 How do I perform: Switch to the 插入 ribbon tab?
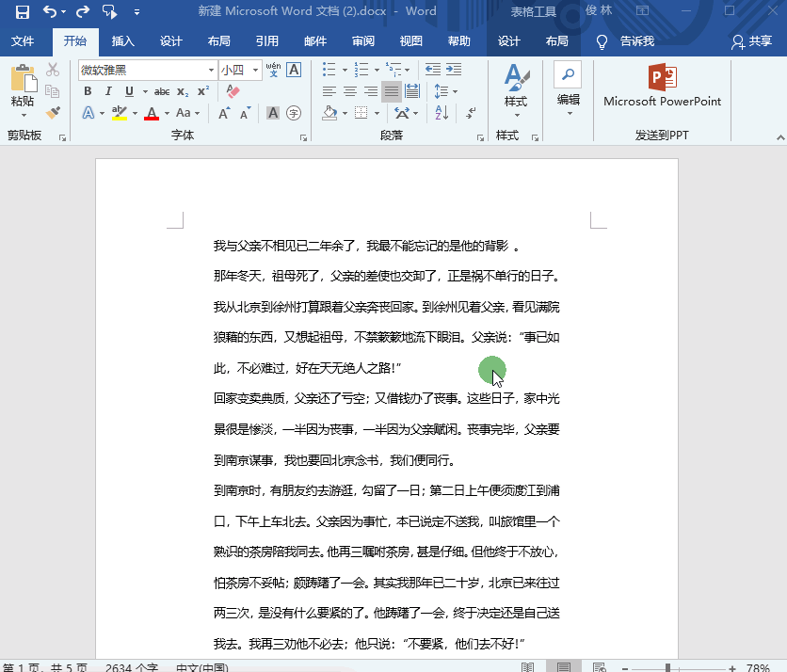[123, 41]
